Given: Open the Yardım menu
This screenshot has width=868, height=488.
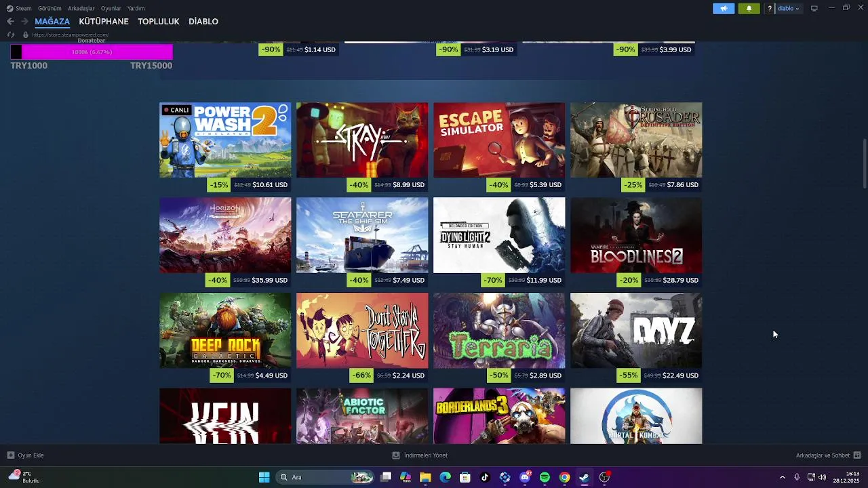Looking at the screenshot, I should point(136,9).
